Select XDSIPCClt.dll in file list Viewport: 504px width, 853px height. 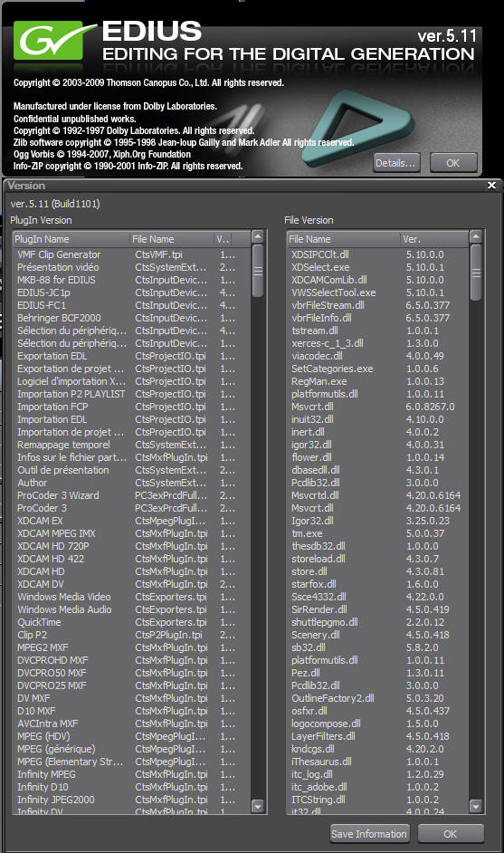[377, 254]
